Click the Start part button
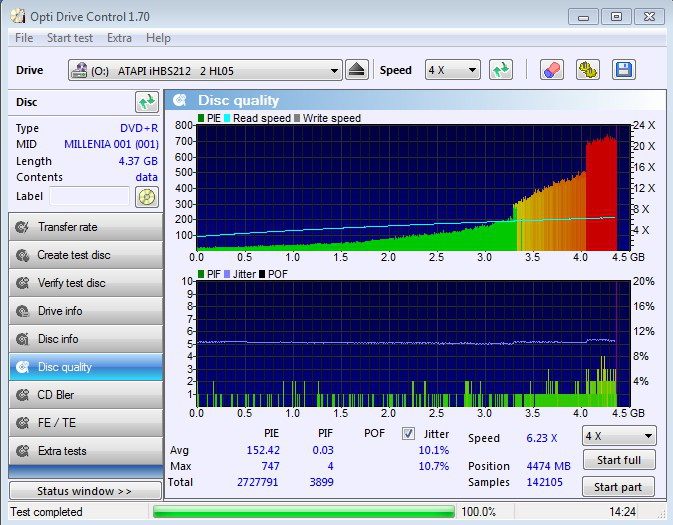Image resolution: width=673 pixels, height=525 pixels. pyautogui.click(x=618, y=487)
